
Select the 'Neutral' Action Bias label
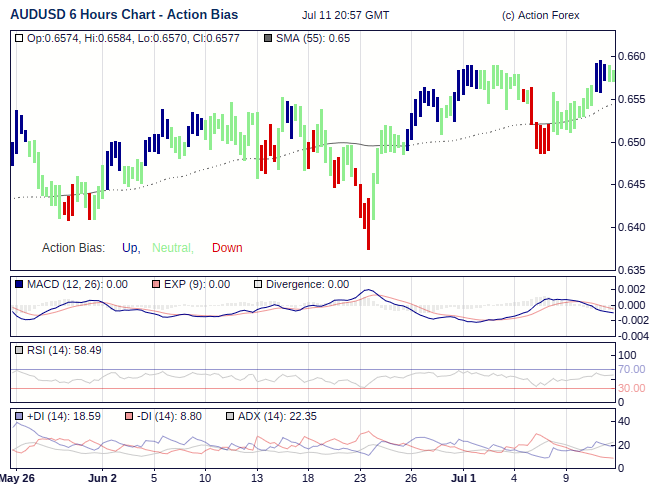[172, 248]
